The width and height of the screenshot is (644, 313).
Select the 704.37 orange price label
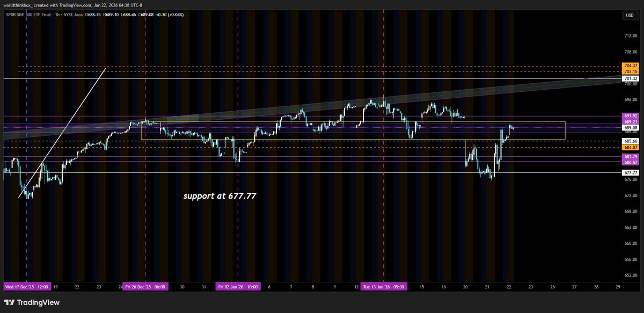click(x=630, y=66)
